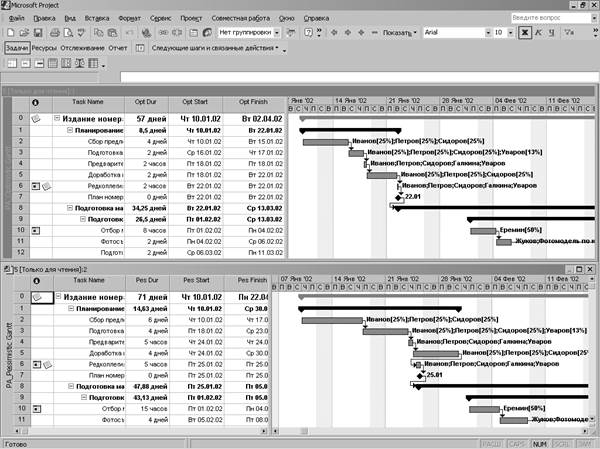The image size is (600, 449).
Task: Show subtasks with the plus icon
Action: [x=361, y=33]
